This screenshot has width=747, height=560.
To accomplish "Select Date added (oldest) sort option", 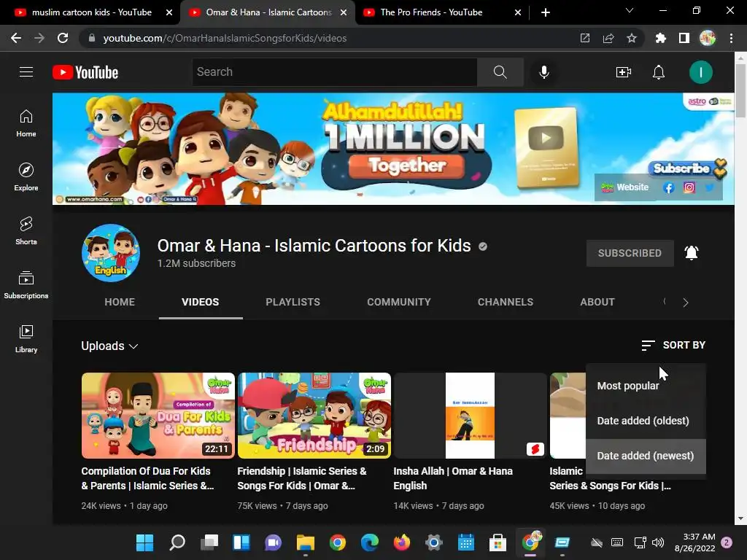I will pyautogui.click(x=646, y=421).
